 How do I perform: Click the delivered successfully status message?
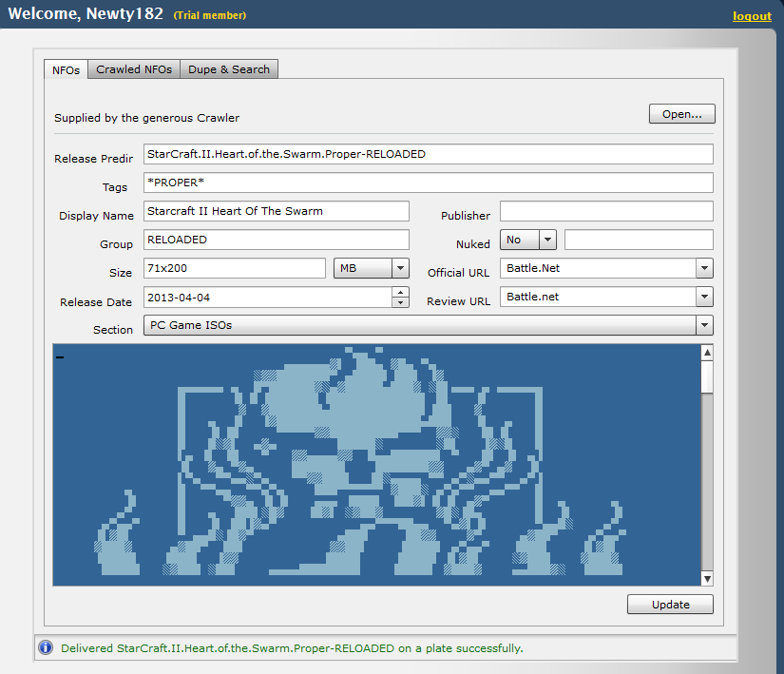point(292,648)
